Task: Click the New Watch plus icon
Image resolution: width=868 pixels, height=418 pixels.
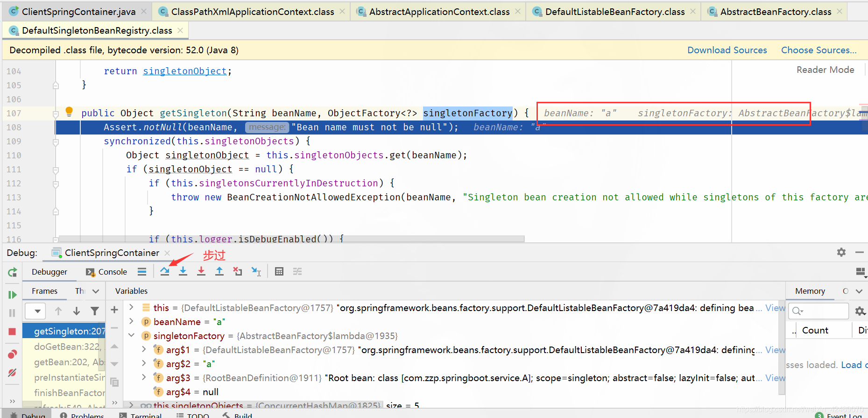Action: click(x=114, y=309)
